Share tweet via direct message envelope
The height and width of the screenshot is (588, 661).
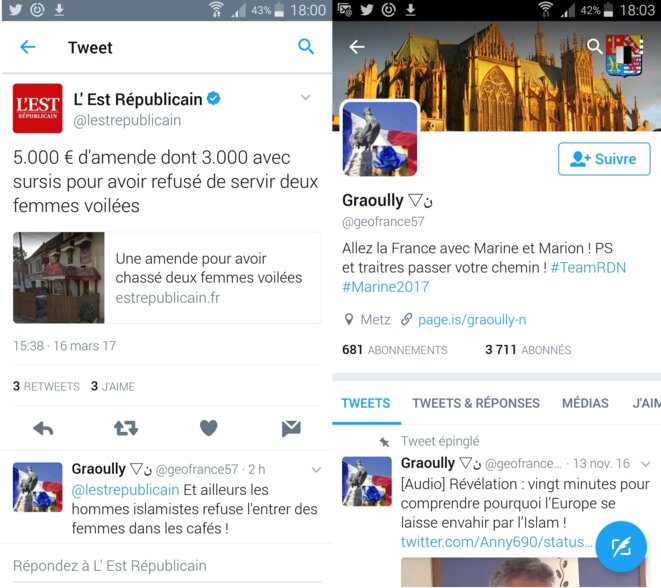point(291,428)
